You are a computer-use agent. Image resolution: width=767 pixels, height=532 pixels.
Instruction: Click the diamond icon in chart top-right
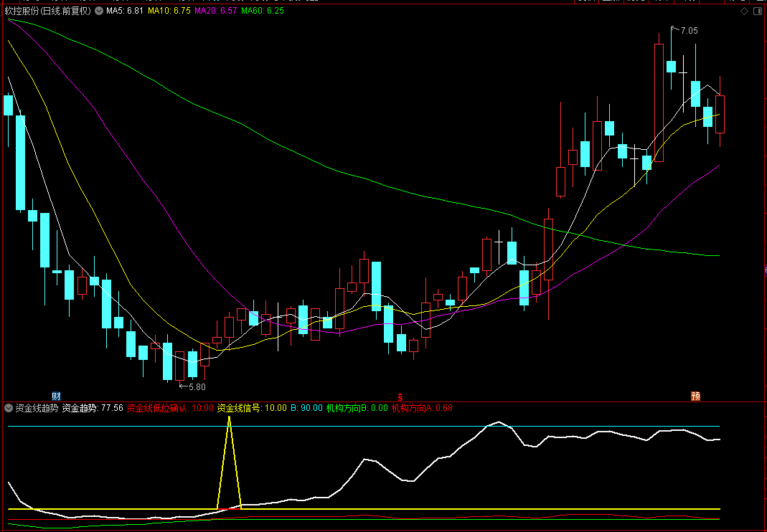tap(744, 11)
